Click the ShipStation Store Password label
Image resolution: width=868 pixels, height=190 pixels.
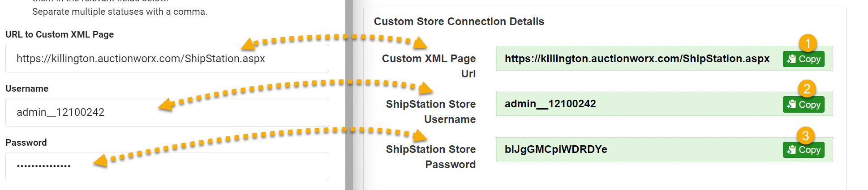point(430,156)
